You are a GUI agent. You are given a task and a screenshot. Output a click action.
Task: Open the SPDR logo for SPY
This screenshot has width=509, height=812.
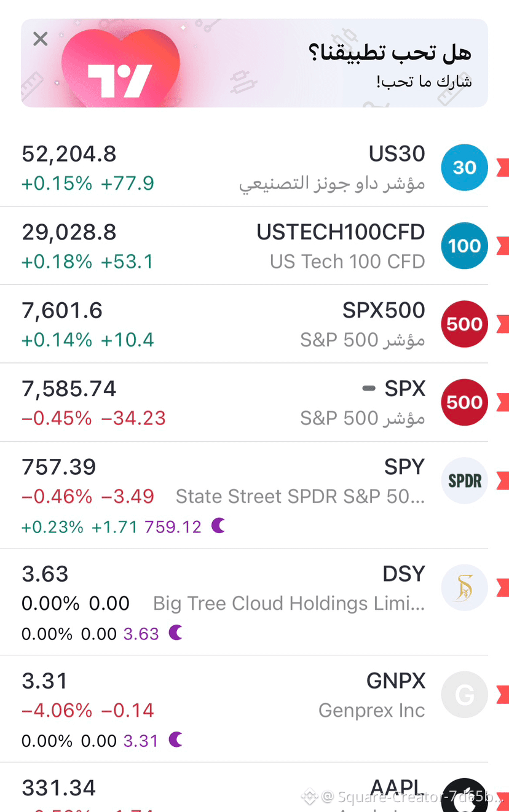coord(465,480)
